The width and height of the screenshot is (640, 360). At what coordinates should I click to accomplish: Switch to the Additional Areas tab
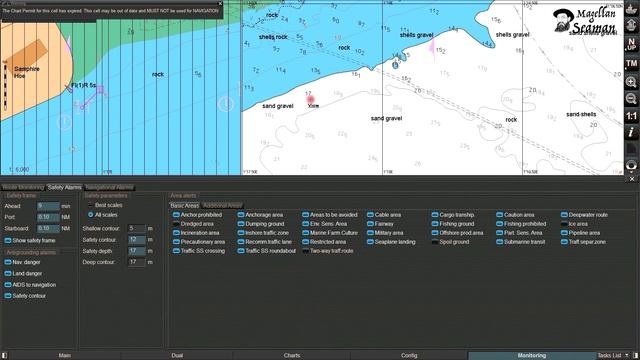point(222,206)
